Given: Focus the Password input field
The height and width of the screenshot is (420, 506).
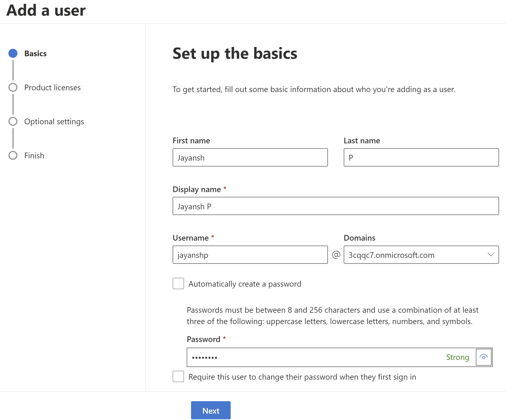Looking at the screenshot, I should (x=313, y=357).
